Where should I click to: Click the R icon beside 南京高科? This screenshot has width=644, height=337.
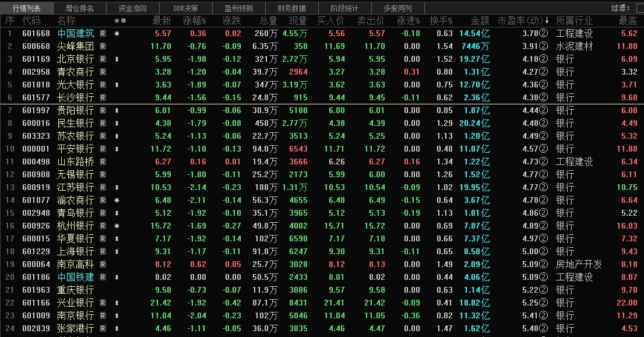pyautogui.click(x=103, y=264)
